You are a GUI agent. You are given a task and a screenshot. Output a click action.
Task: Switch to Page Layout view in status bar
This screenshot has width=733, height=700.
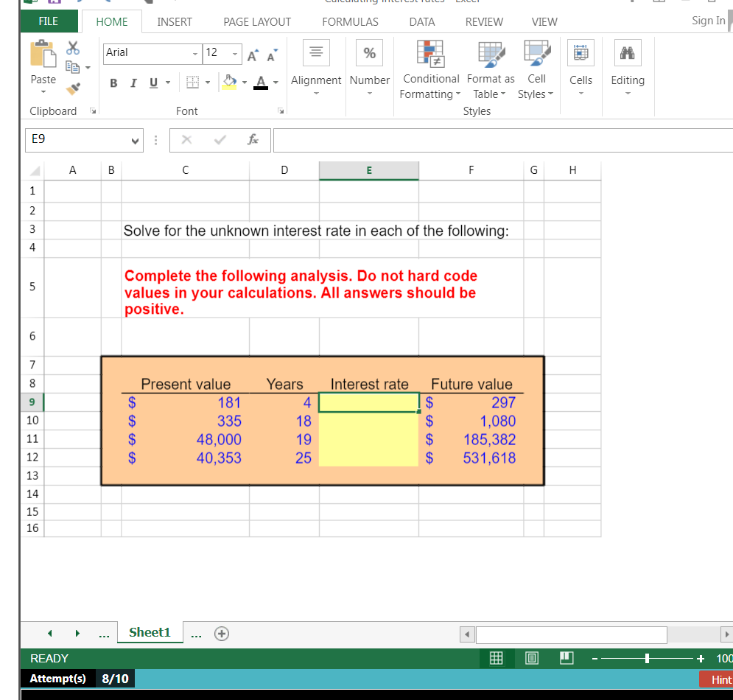pyautogui.click(x=531, y=658)
